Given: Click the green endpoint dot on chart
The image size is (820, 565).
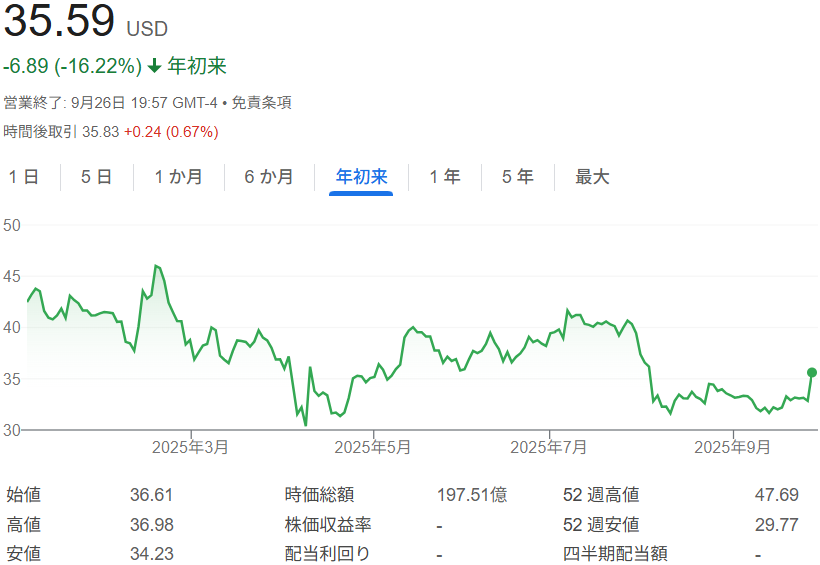Looking at the screenshot, I should (811, 372).
